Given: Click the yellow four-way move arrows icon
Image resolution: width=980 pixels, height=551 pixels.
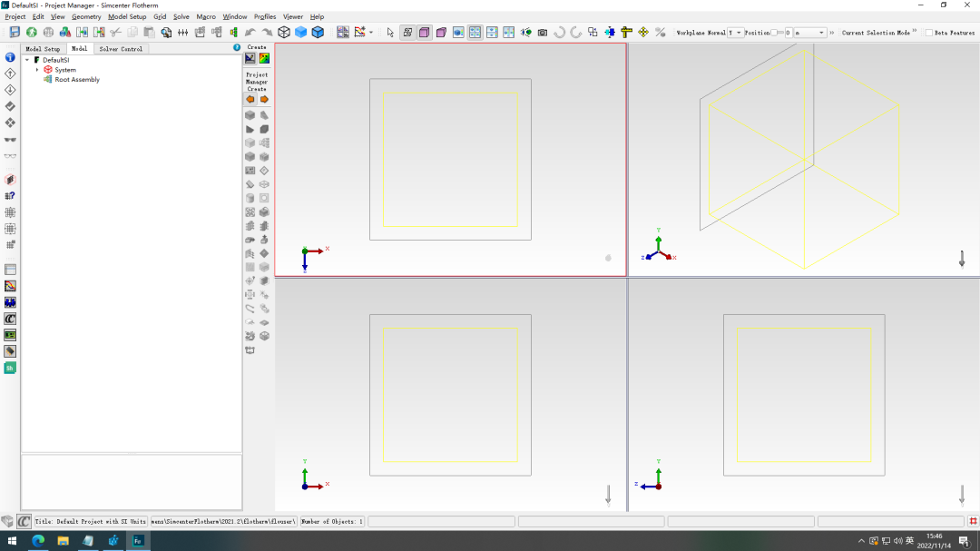Looking at the screenshot, I should pos(643,32).
